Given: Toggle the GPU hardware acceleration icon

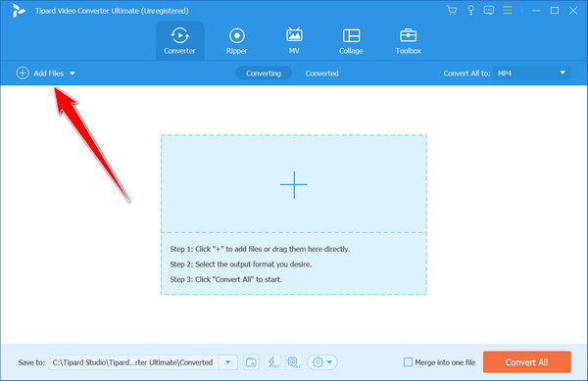Looking at the screenshot, I should pos(294,362).
